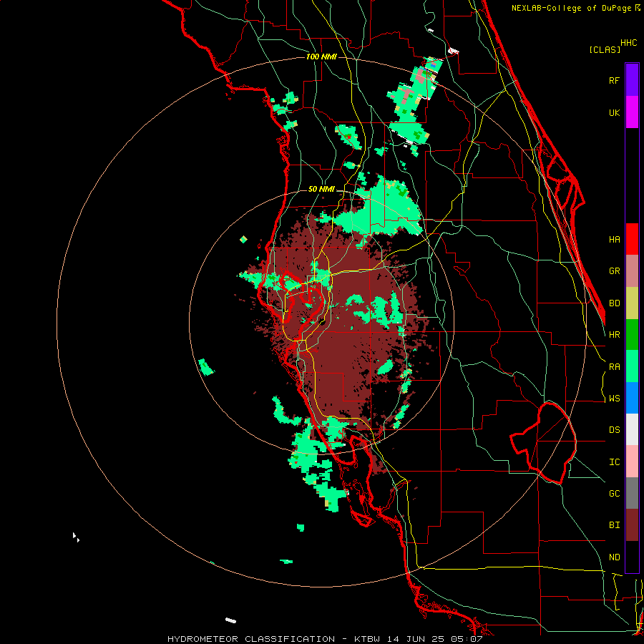Select the pink GR legend swatch
The height and width of the screenshot is (644, 644).
(x=632, y=271)
